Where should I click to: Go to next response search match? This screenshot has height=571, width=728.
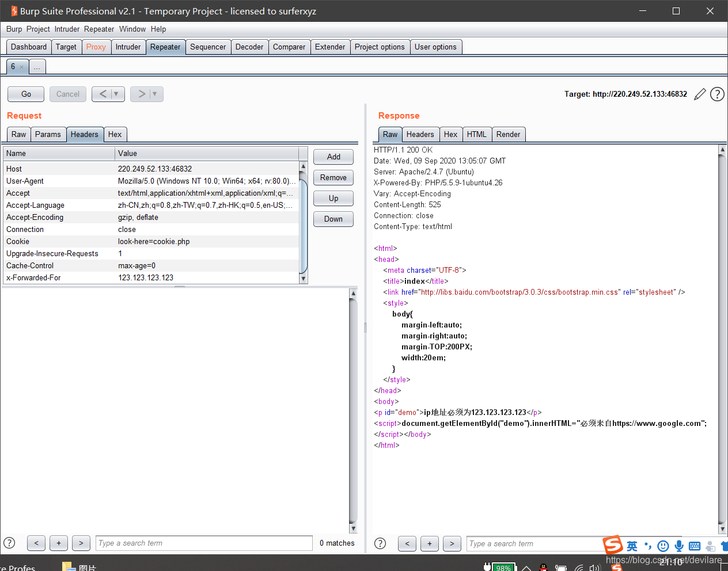452,543
